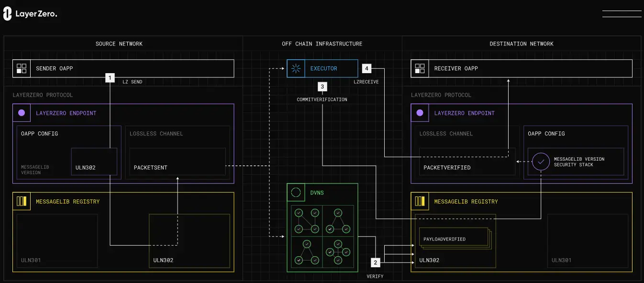Image resolution: width=644 pixels, height=283 pixels.
Task: Click source LayerZero Endpoint purple dot
Action: pos(21,113)
